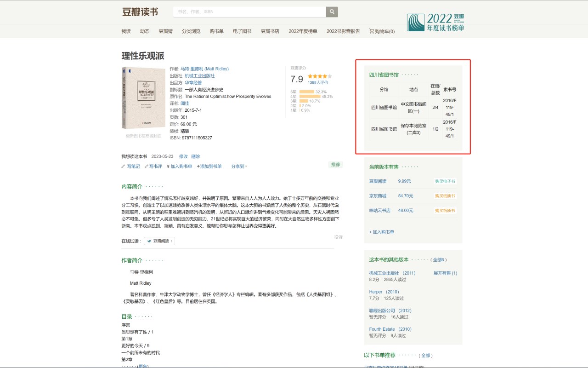Click the 7.9 rating score
The image size is (588, 368).
click(x=297, y=79)
